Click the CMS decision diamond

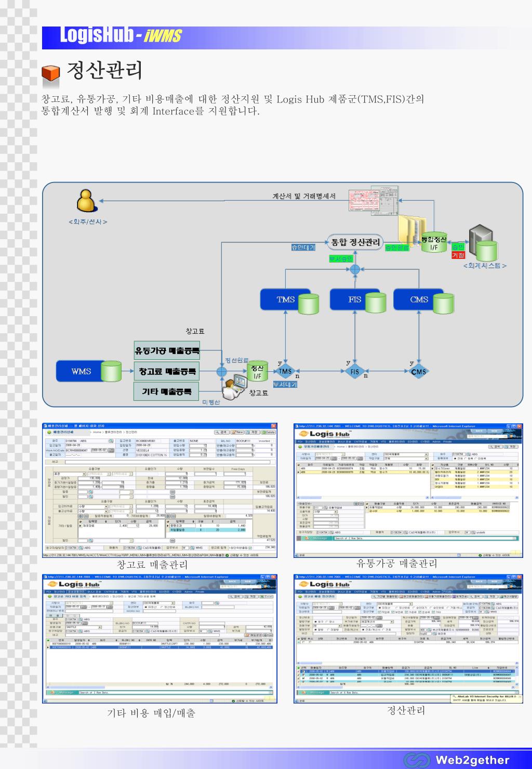click(x=419, y=371)
